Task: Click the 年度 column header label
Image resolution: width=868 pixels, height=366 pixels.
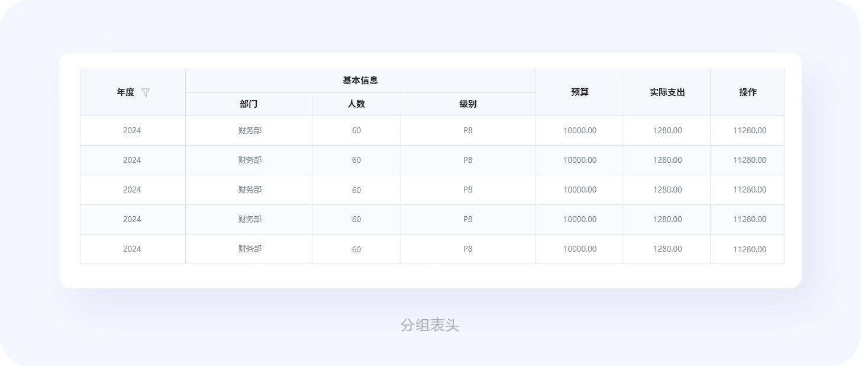Action: pos(125,92)
